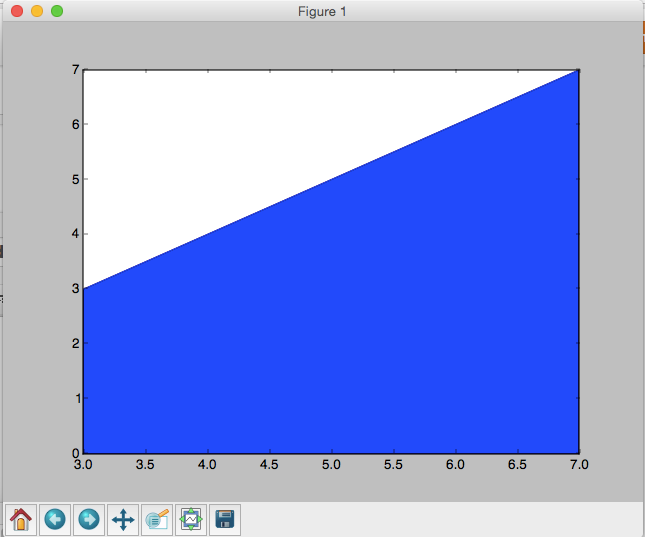The width and height of the screenshot is (645, 537).
Task: Click y-axis tick label 3
Action: (75, 288)
